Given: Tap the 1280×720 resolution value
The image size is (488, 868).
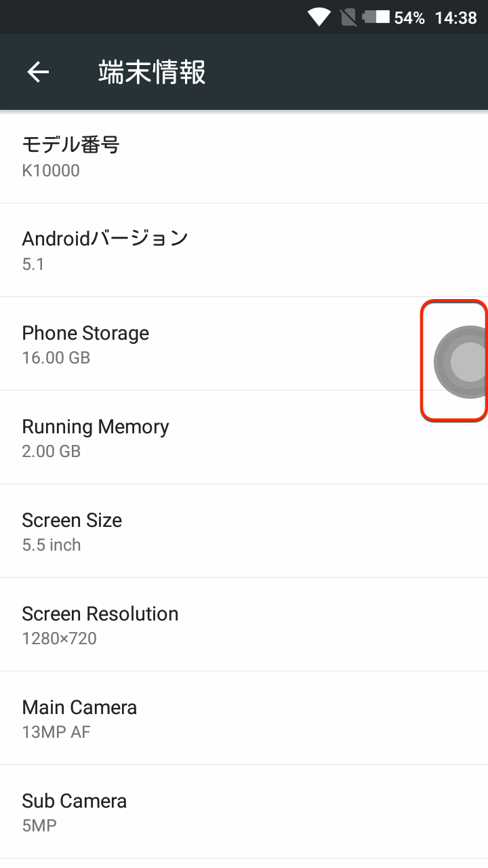Looking at the screenshot, I should pos(60,639).
